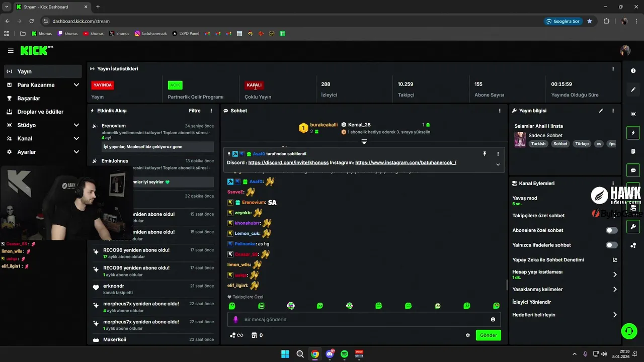The height and width of the screenshot is (362, 644).
Task: Toggle Abonelere özel sohbet switch
Action: click(x=612, y=230)
